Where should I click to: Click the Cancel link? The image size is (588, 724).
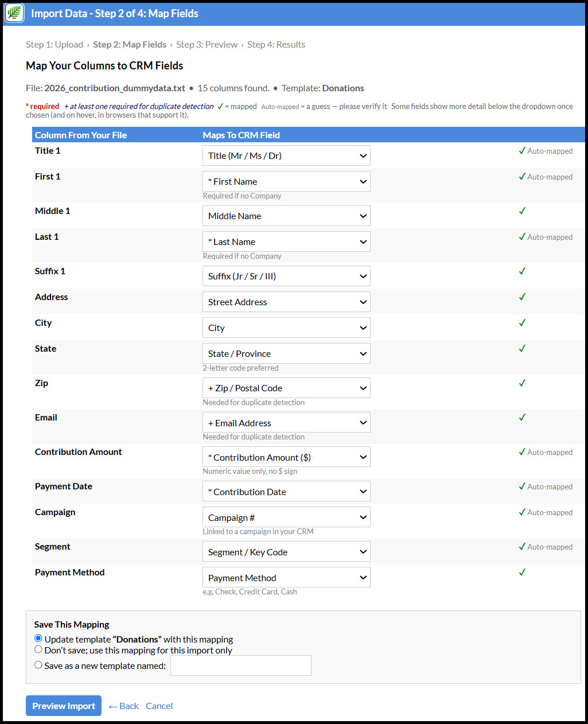tap(159, 706)
